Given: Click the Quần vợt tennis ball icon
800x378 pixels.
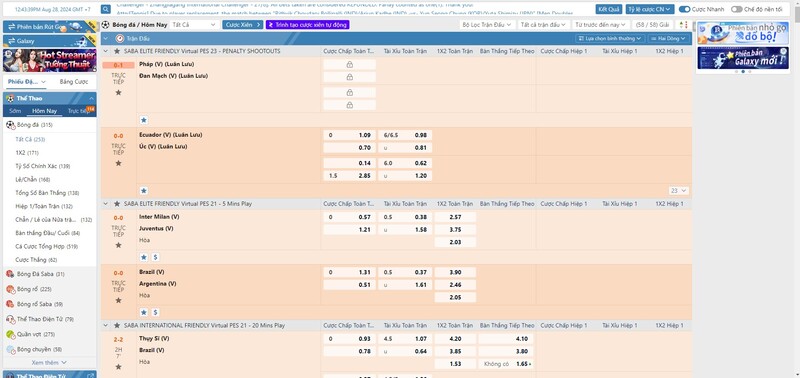Looking at the screenshot, I should (10, 335).
